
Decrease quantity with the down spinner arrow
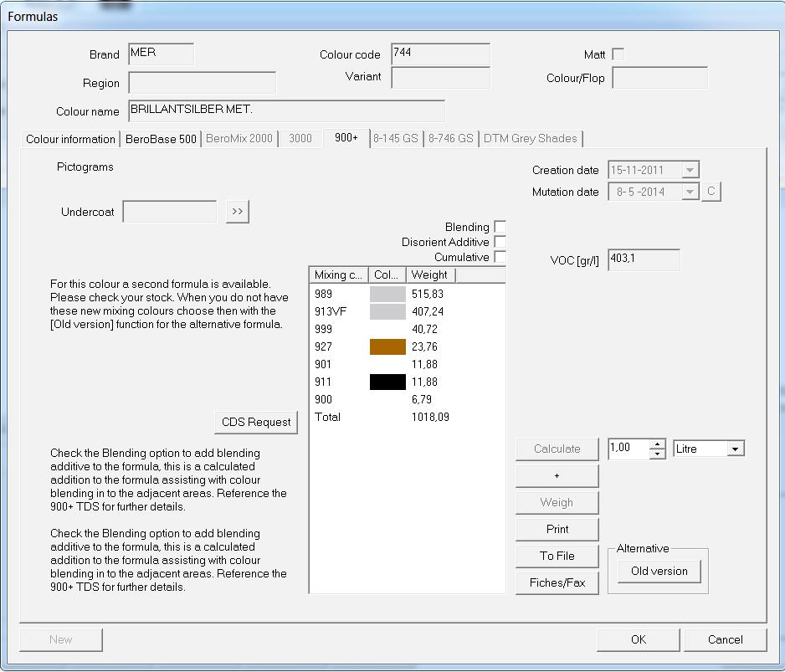(657, 454)
